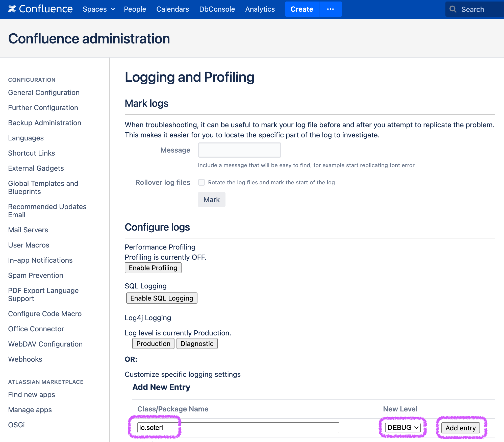
Task: Open Manage apps sidebar link
Action: point(30,410)
